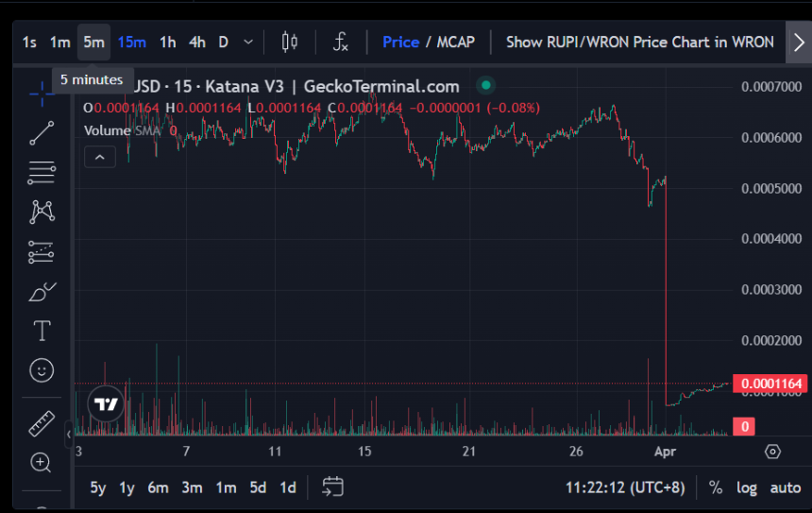Collapse the indicator legend chevron
Screen dimensions: 812x513
point(99,157)
